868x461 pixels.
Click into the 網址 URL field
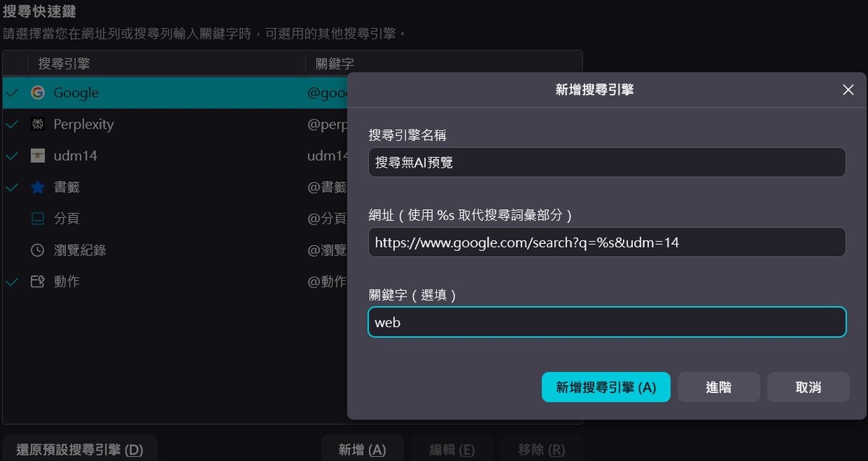[606, 242]
